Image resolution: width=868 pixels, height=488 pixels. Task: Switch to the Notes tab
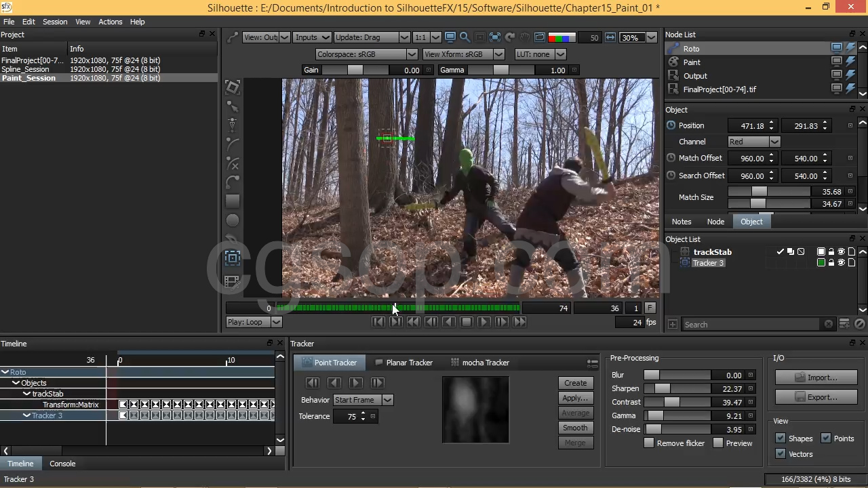tap(682, 222)
